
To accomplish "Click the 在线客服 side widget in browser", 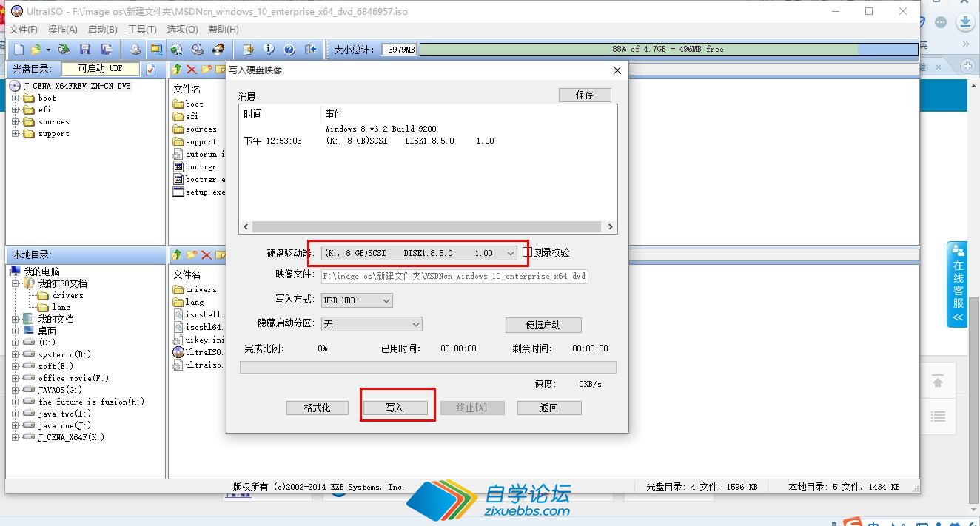I will coord(958,285).
